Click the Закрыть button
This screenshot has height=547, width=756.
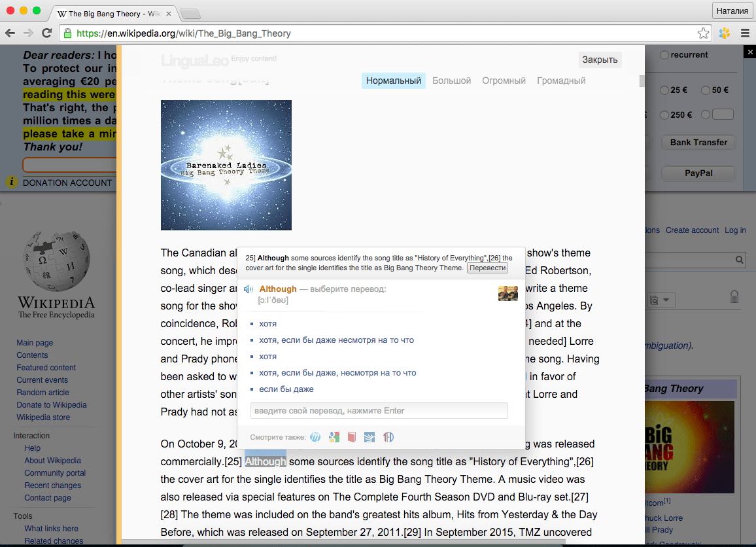coord(600,60)
